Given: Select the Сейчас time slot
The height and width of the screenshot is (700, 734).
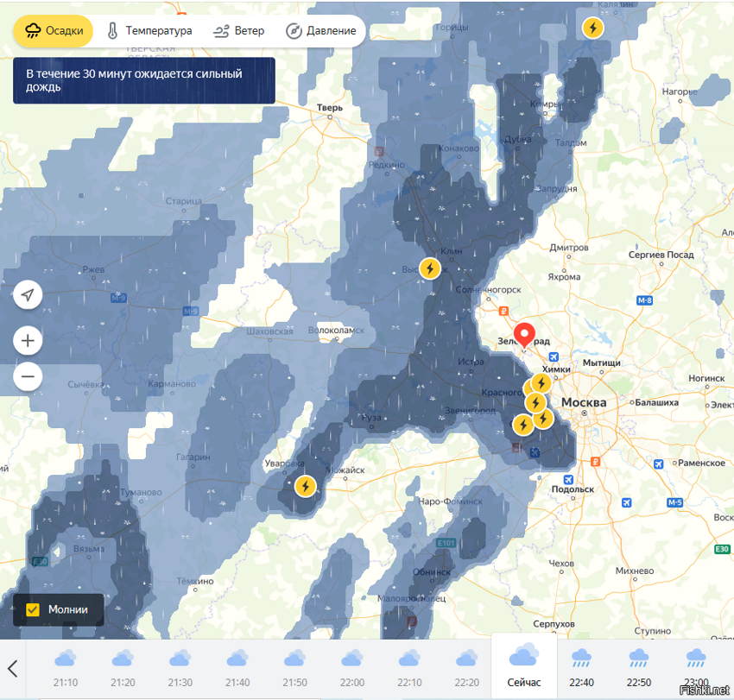Looking at the screenshot, I should (524, 666).
